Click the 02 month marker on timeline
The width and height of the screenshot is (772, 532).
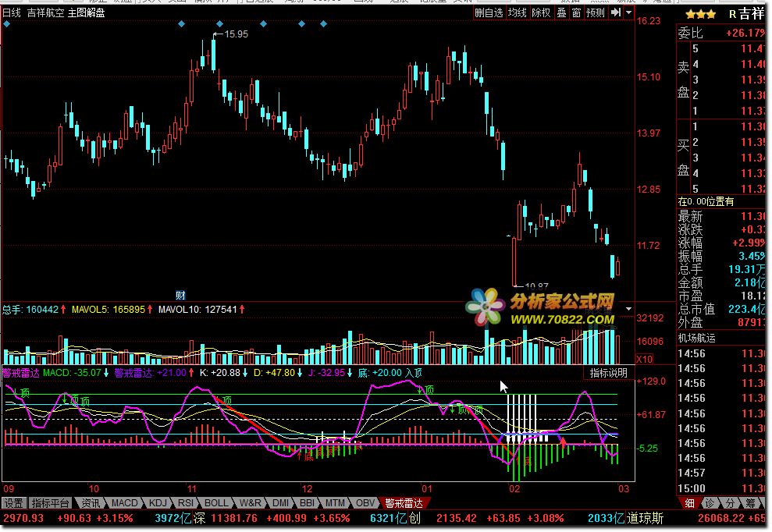point(514,489)
